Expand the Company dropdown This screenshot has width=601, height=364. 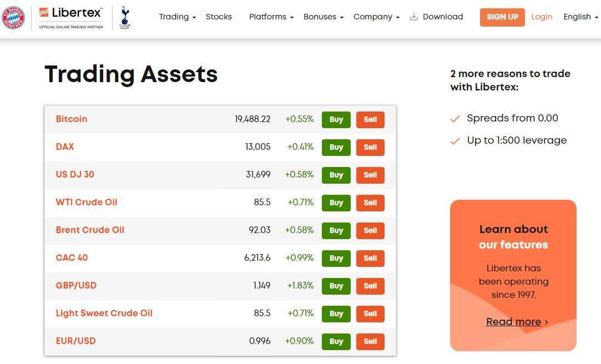373,17
